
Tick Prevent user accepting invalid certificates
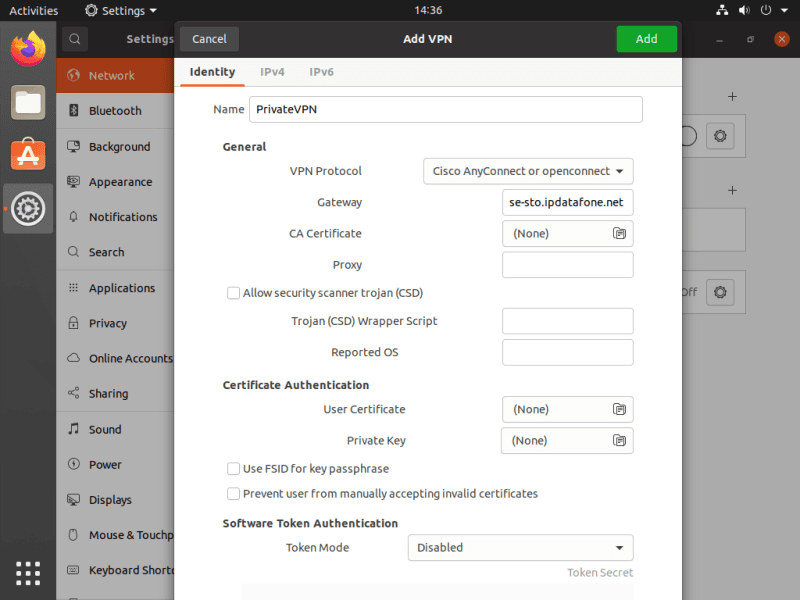(x=234, y=493)
